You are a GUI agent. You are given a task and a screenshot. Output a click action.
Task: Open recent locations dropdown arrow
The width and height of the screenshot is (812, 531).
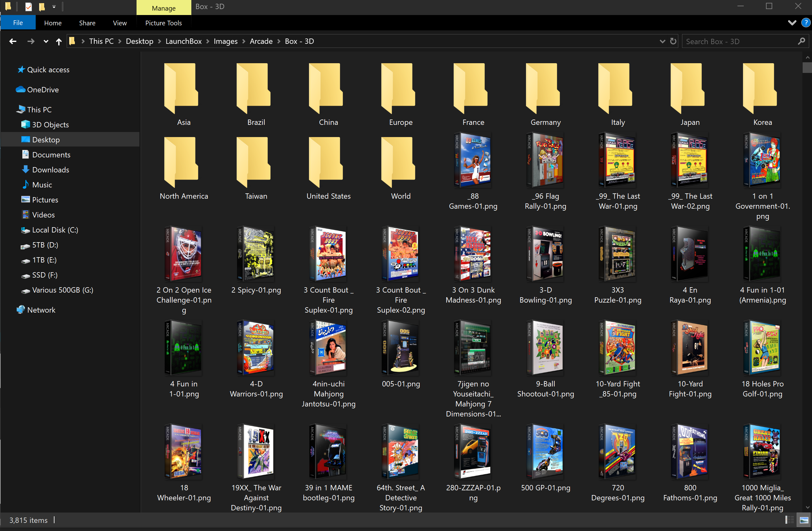[46, 41]
